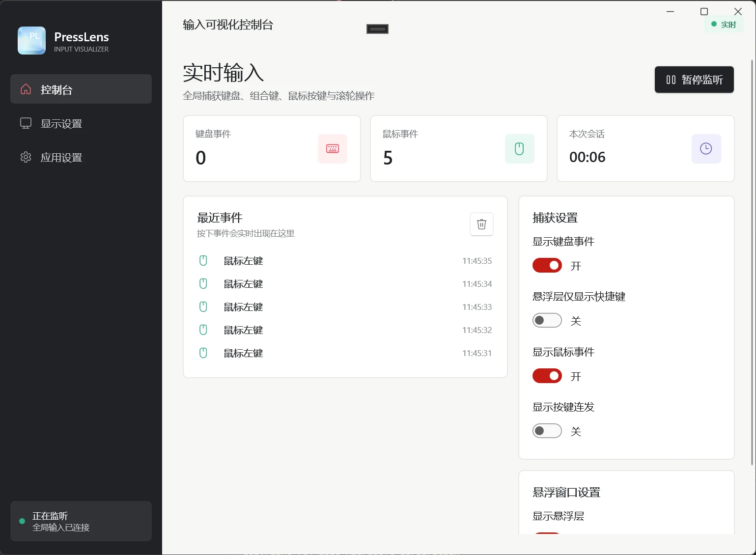
Task: Click the keyboard event count "0"
Action: click(x=201, y=158)
